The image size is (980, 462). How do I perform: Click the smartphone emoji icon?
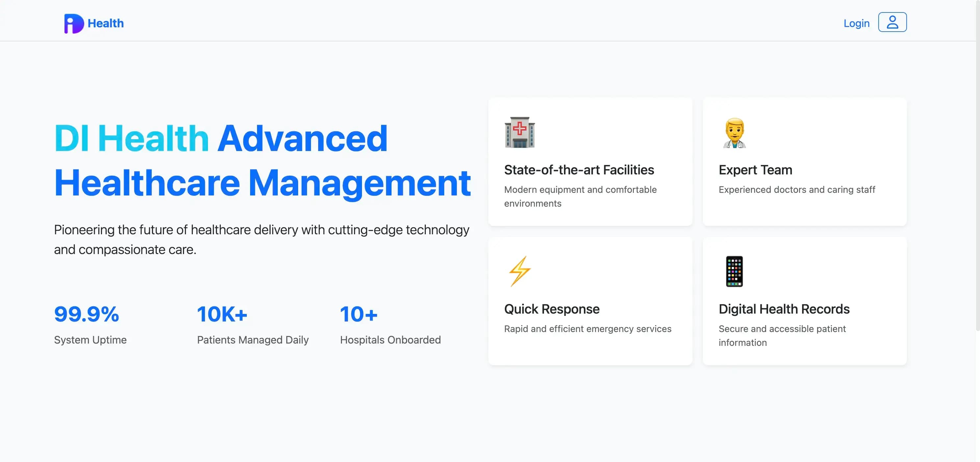point(734,271)
